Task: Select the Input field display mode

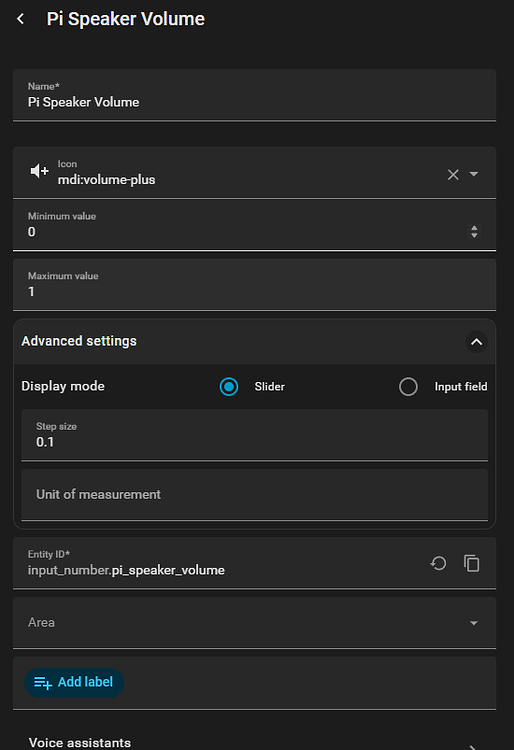Action: (408, 386)
